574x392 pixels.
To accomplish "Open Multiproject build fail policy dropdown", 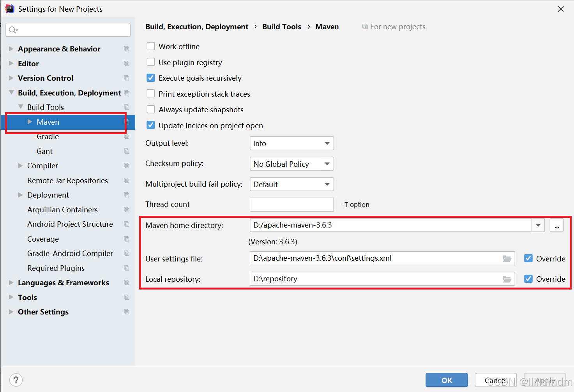I will 291,184.
